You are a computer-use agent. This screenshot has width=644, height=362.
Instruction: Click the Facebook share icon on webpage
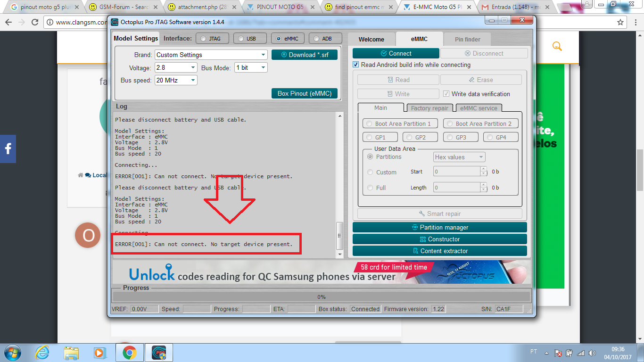[8, 149]
